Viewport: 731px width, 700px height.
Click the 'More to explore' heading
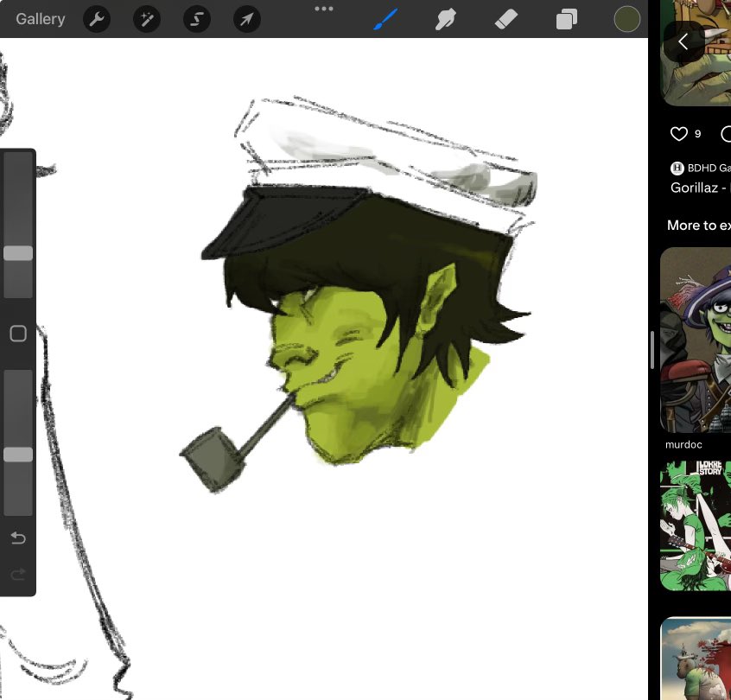click(x=699, y=226)
